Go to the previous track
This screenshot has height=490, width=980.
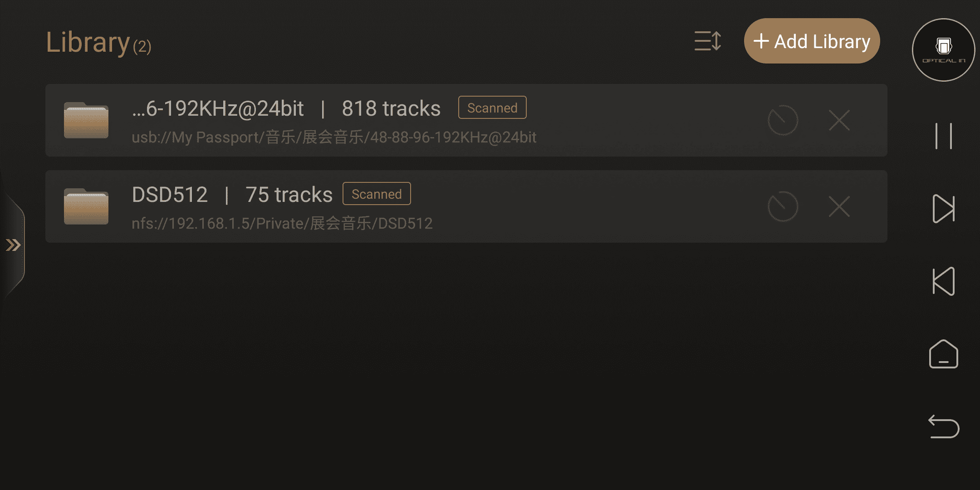(943, 281)
